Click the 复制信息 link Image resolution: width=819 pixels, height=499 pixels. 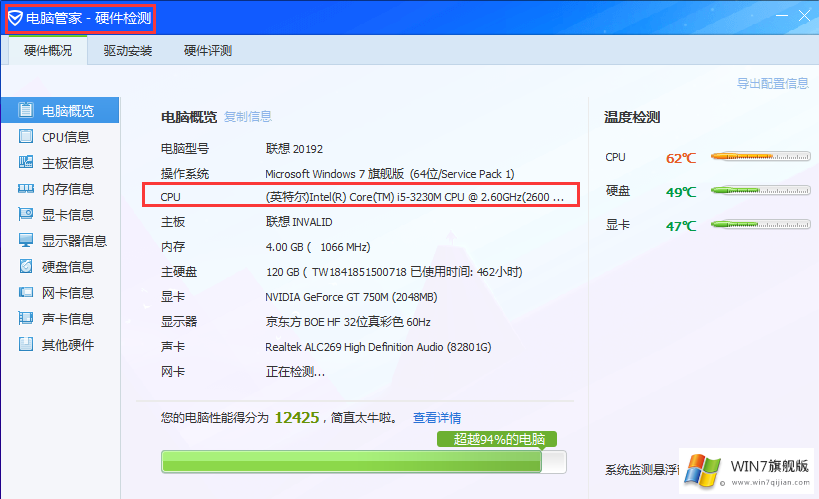click(248, 117)
